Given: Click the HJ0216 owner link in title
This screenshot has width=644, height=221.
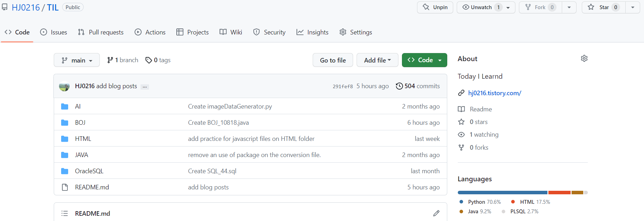Looking at the screenshot, I should [26, 7].
